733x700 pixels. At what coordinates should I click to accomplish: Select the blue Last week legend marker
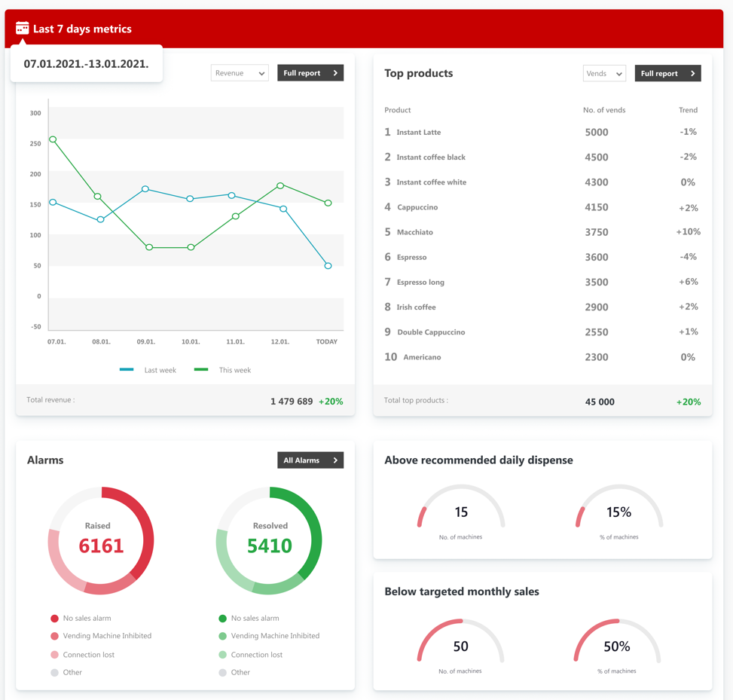click(x=127, y=369)
